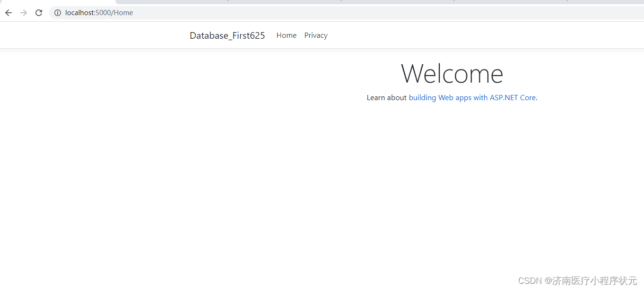The height and width of the screenshot is (290, 644).
Task: Switch to the leftmost browser tab
Action: click(57, 2)
